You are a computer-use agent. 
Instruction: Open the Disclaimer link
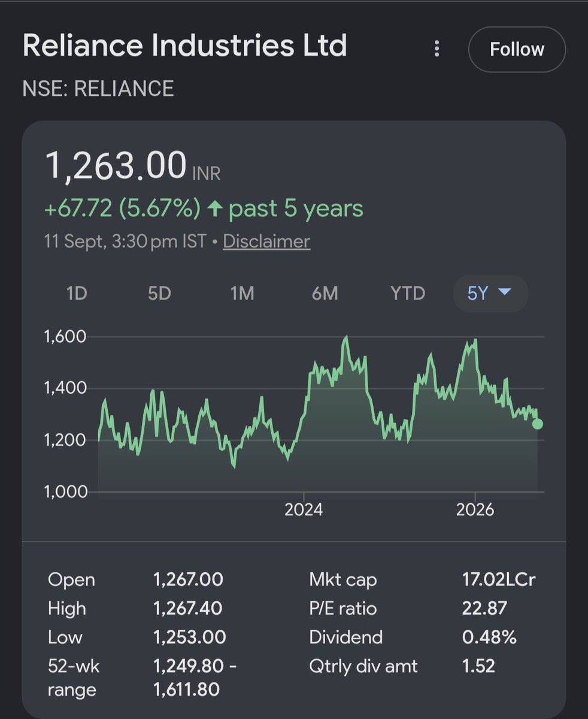[266, 241]
